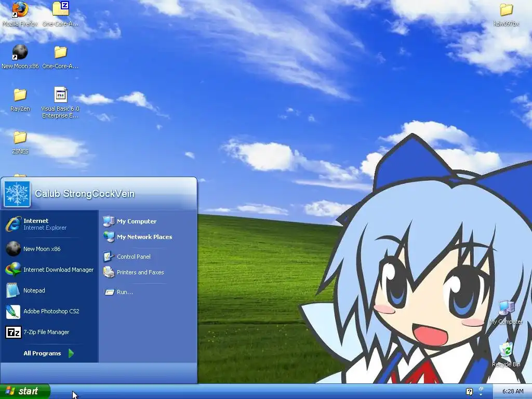Image resolution: width=532 pixels, height=399 pixels.
Task: Click the Calub user name in Start menu header
Action: pyautogui.click(x=85, y=194)
